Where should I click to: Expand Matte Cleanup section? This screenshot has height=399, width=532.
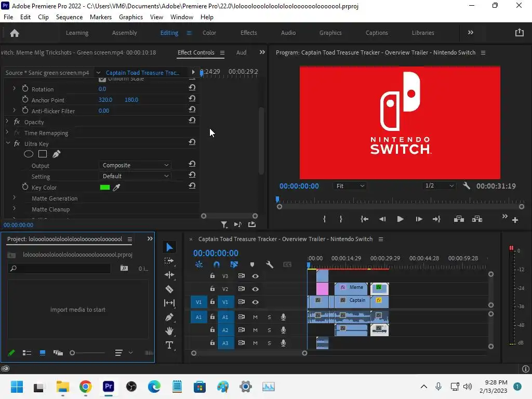[14, 208]
